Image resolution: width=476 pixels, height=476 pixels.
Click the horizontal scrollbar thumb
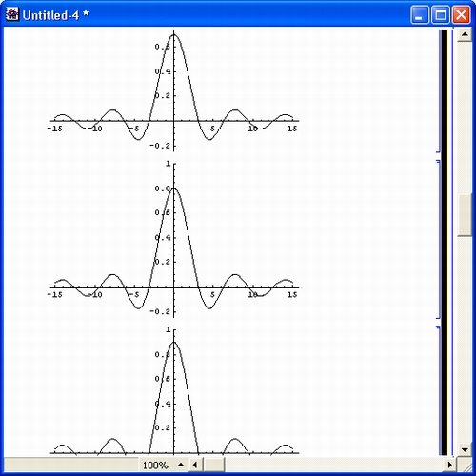point(214,465)
